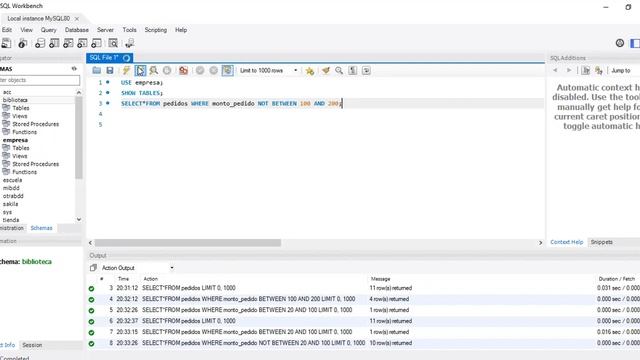Open a SQL script file with the folder icon
Screen dimensions: 640x360
click(x=97, y=71)
